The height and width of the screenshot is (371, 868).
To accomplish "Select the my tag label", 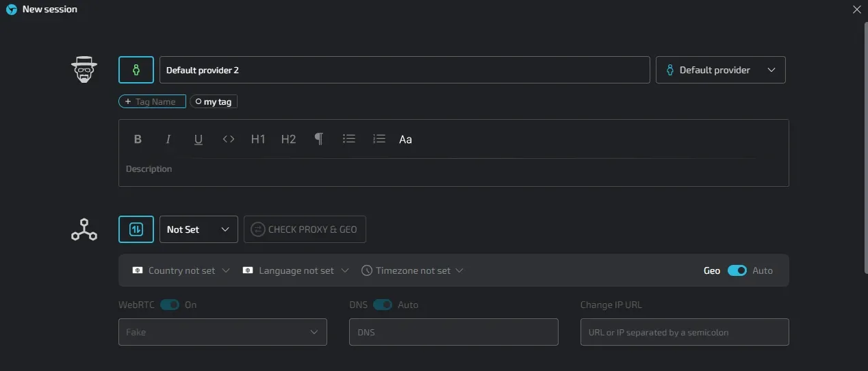I will pos(214,101).
